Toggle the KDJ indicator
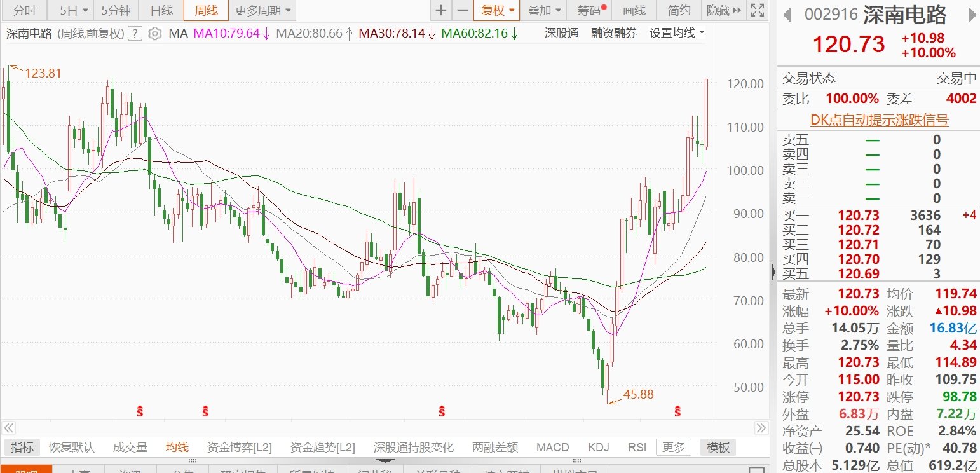The image size is (980, 473). point(599,448)
